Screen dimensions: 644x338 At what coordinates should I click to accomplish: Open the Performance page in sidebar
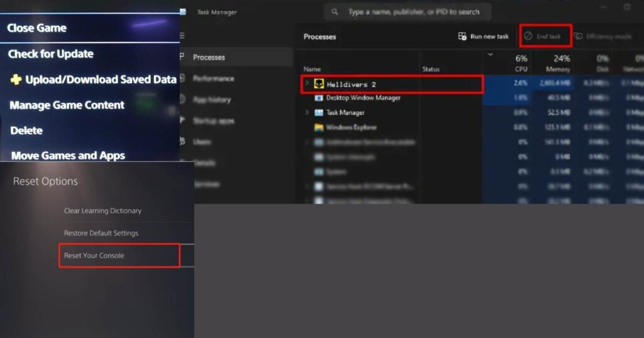click(213, 79)
